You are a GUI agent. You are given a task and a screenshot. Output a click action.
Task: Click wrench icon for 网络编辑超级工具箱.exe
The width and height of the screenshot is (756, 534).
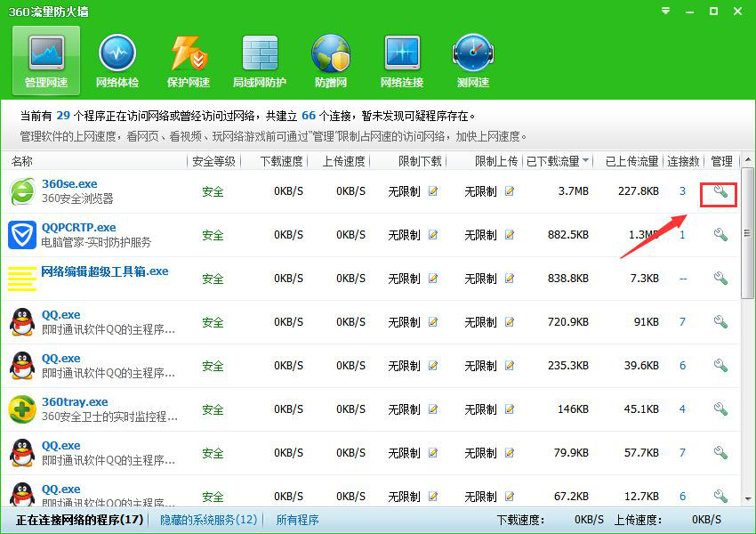tap(720, 279)
